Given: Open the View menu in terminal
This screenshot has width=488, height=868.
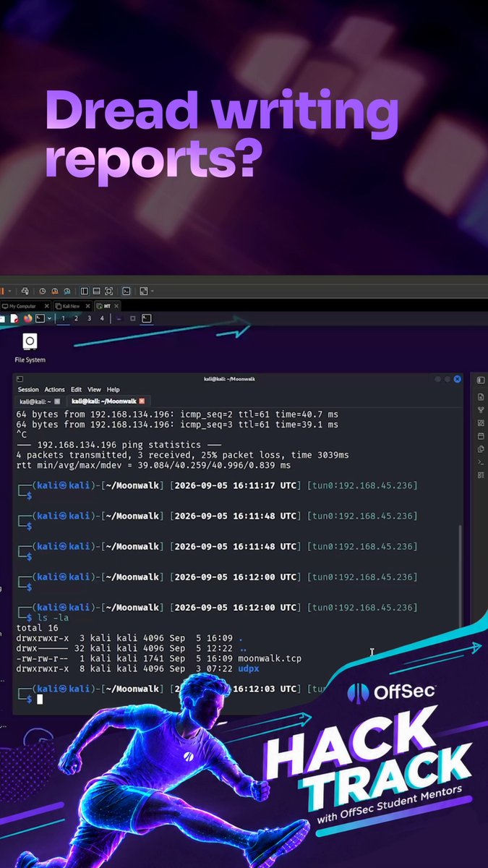Looking at the screenshot, I should click(94, 389).
